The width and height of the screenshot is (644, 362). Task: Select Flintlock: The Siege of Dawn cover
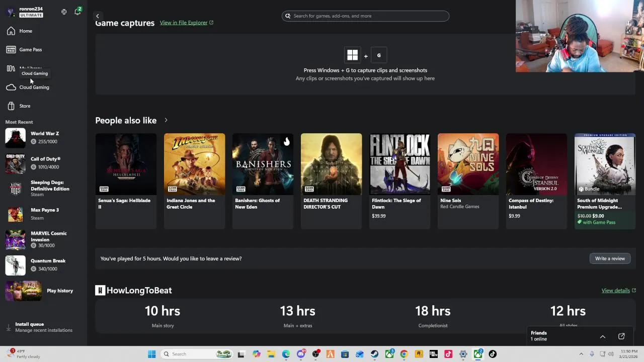click(x=400, y=164)
